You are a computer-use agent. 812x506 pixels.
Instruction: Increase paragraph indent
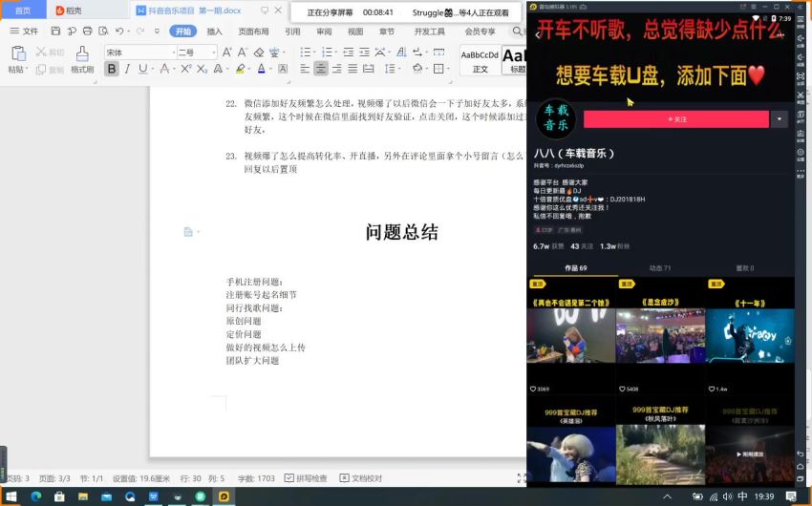coord(365,53)
